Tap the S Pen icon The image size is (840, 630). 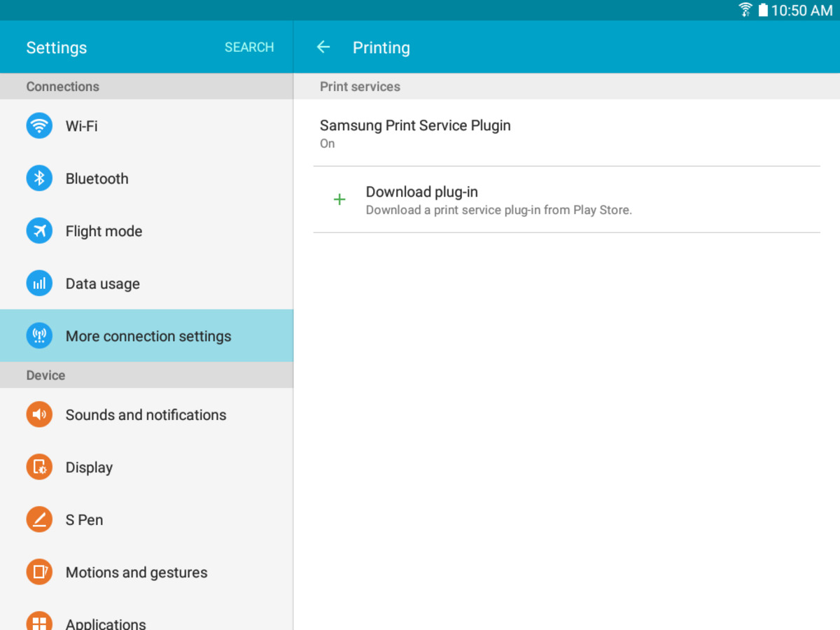click(x=39, y=519)
